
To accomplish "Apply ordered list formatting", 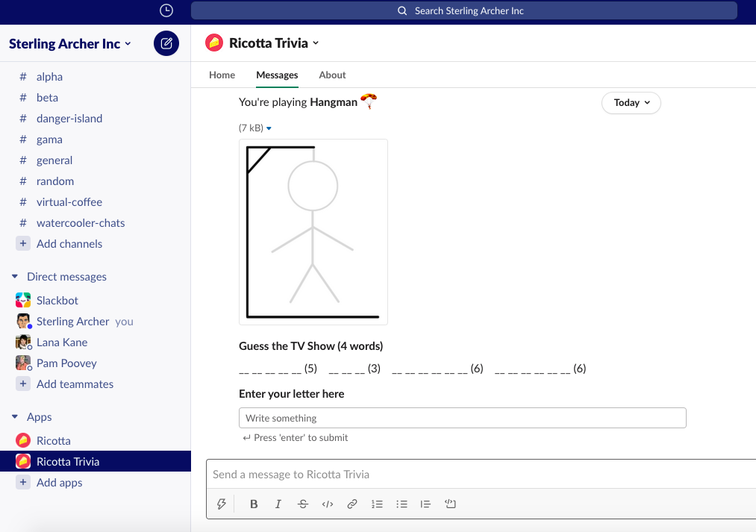I will [377, 504].
